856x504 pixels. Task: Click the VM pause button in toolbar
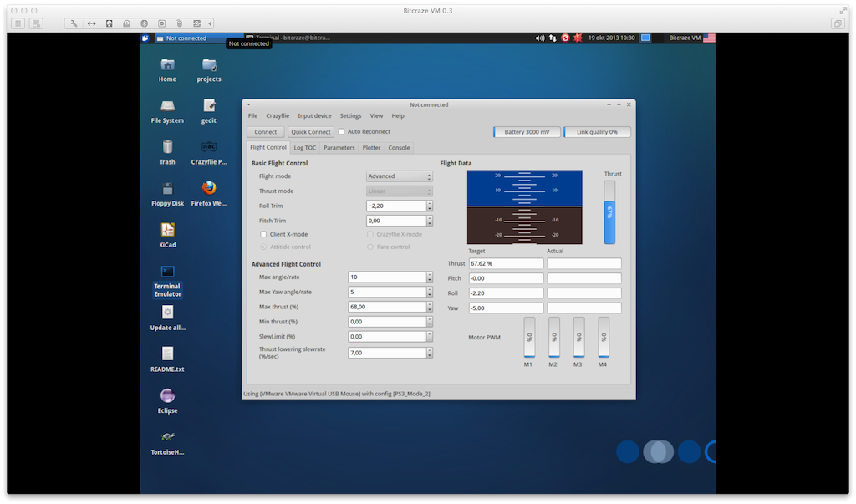point(18,23)
